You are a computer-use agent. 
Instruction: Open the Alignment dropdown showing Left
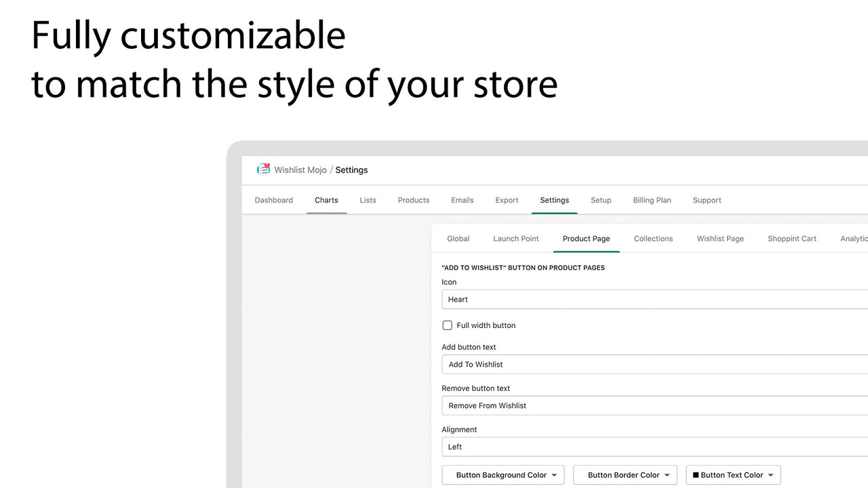655,447
